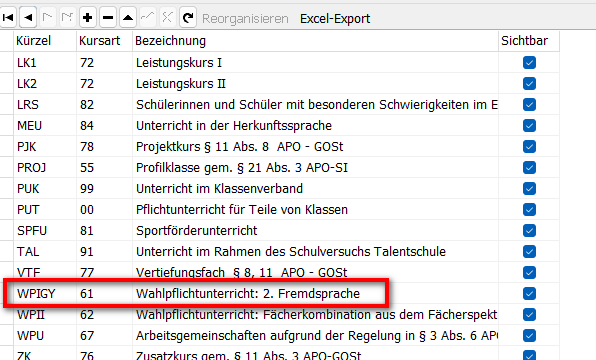Click the greyed-out next record icon
The image size is (596, 360).
point(48,17)
